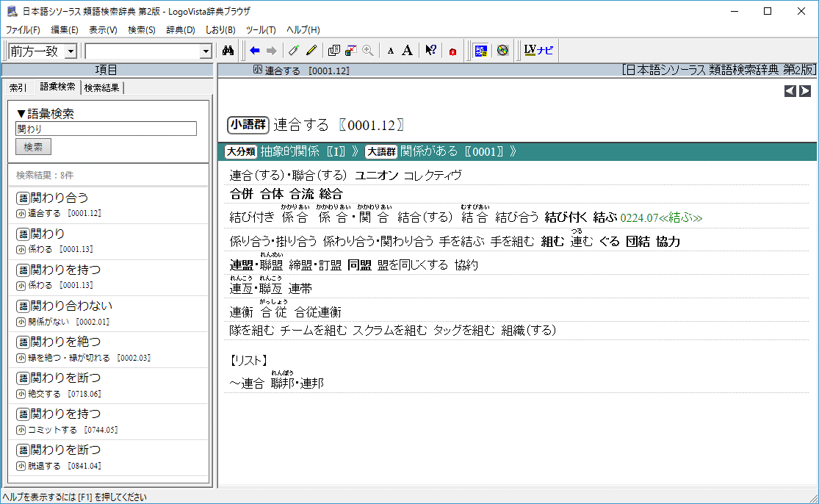The image size is (819, 504).
Task: Click the red stamp toolbar icon
Action: coord(452,51)
